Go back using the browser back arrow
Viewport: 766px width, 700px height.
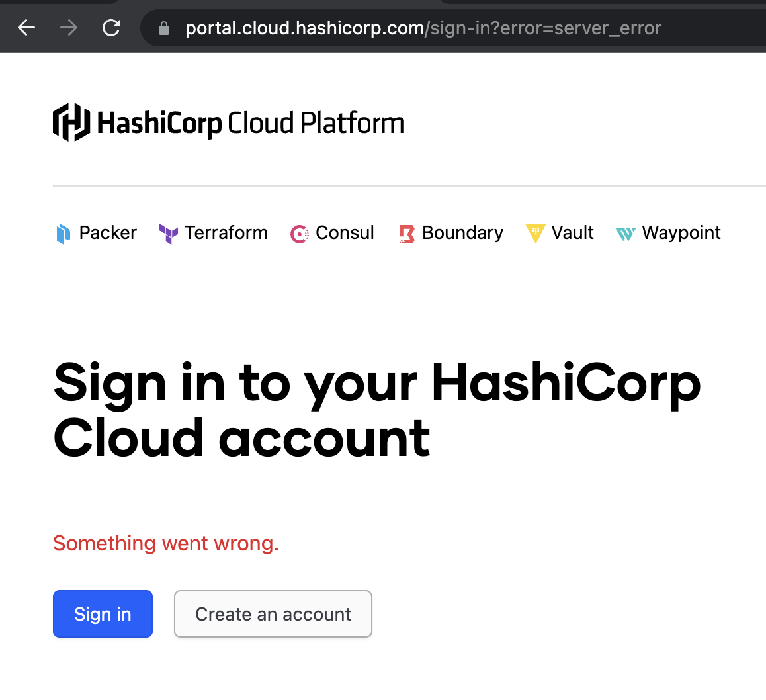26,28
